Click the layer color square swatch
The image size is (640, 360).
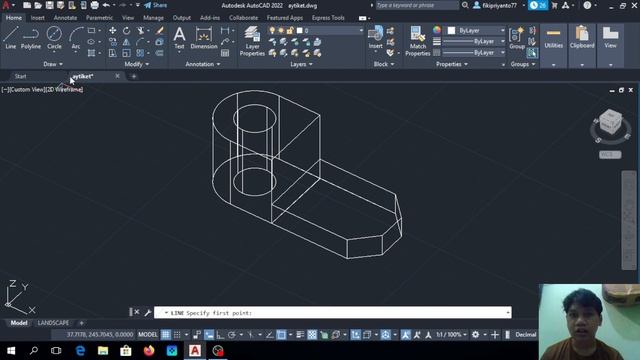click(300, 31)
